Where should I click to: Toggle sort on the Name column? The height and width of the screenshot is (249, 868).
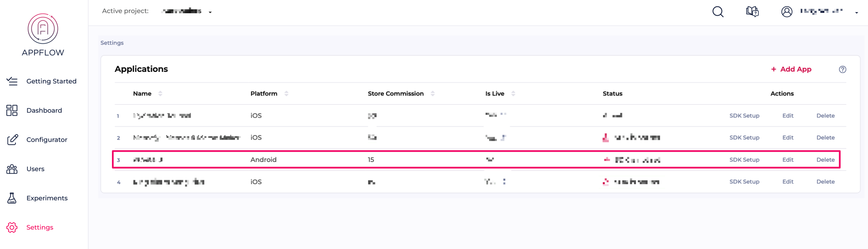click(160, 94)
